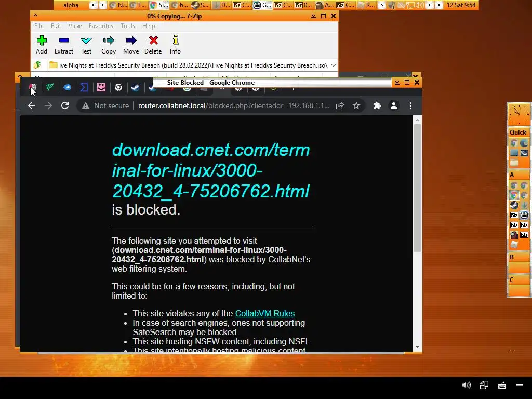The width and height of the screenshot is (532, 399).
Task: Expand the Quick group in side panel
Action: tap(518, 132)
